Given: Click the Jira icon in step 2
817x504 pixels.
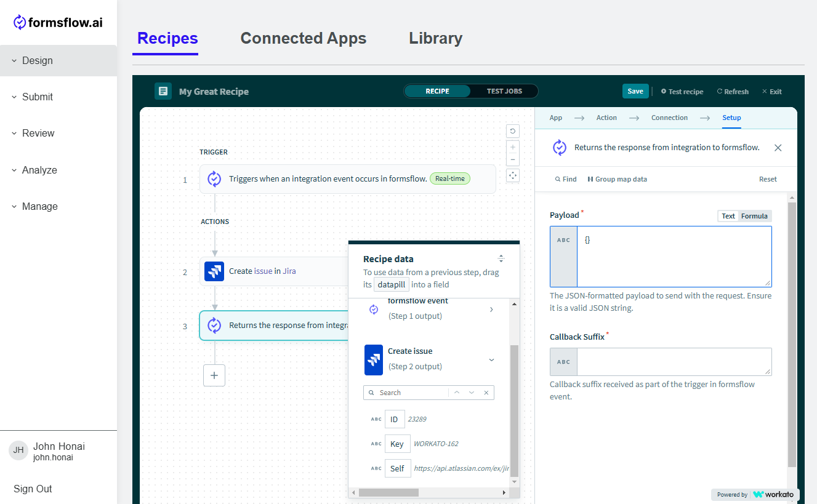Looking at the screenshot, I should [214, 271].
